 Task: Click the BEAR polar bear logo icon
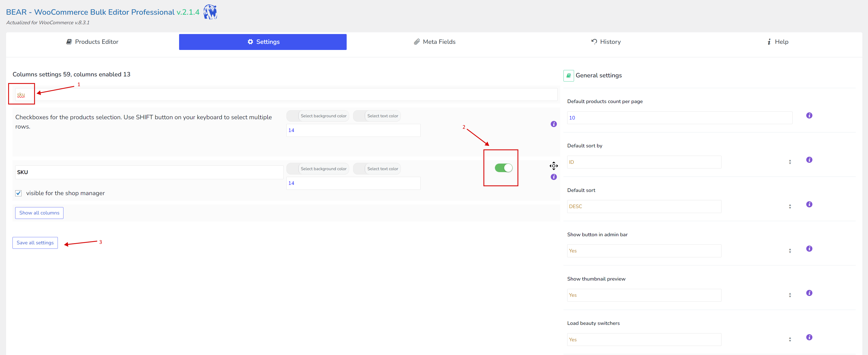click(x=210, y=12)
